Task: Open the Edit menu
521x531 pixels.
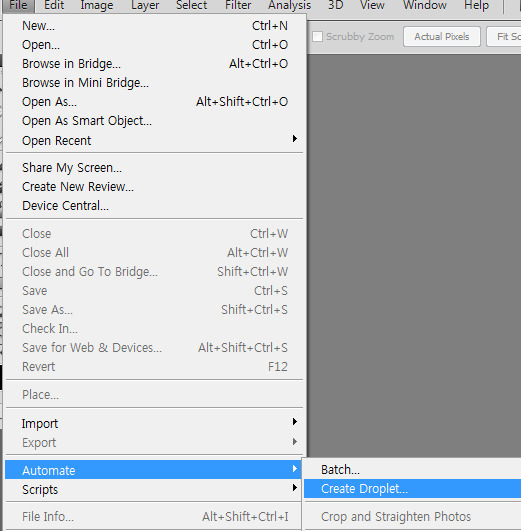Action: tap(54, 6)
